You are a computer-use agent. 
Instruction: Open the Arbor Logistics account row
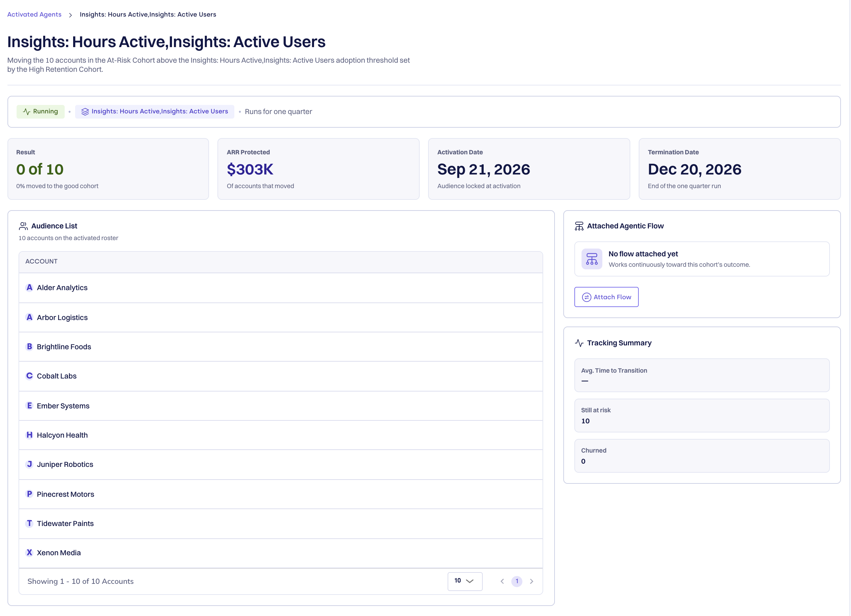pos(281,317)
